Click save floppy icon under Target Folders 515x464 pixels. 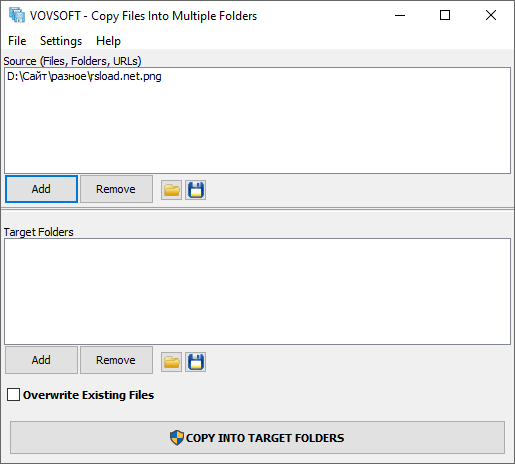click(x=196, y=362)
